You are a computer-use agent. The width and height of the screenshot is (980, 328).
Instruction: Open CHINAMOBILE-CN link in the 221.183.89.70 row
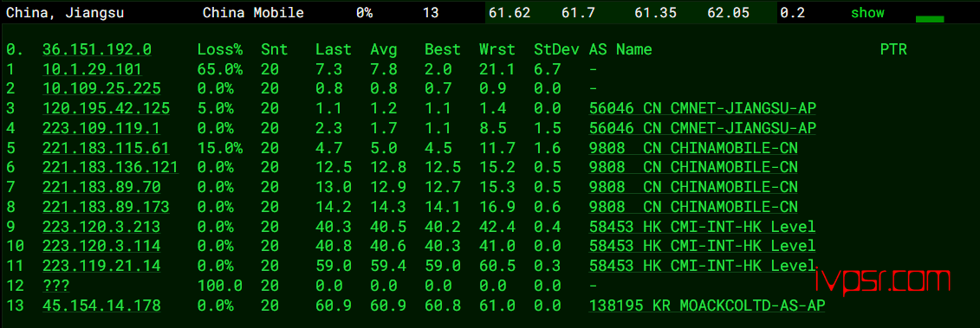point(693,187)
